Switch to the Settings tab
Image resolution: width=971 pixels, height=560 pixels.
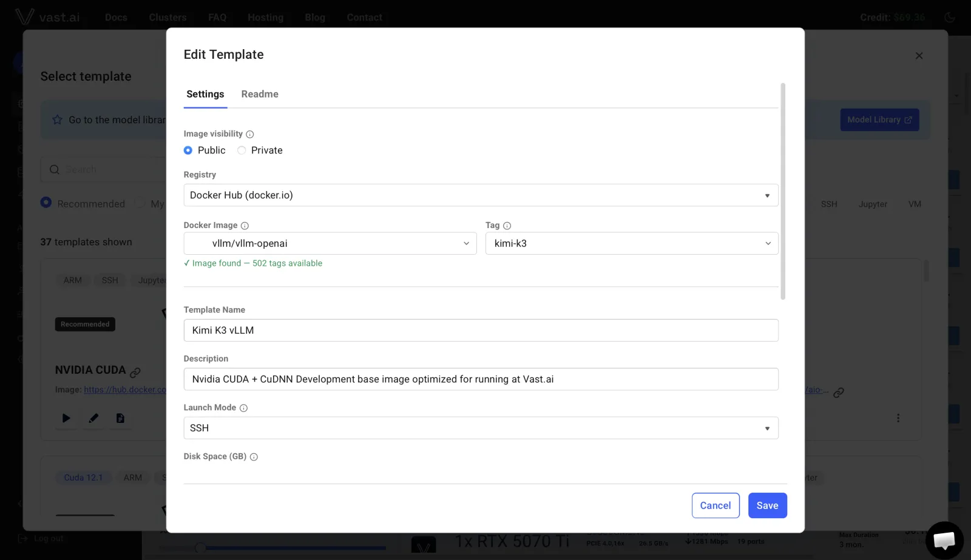[x=205, y=94]
